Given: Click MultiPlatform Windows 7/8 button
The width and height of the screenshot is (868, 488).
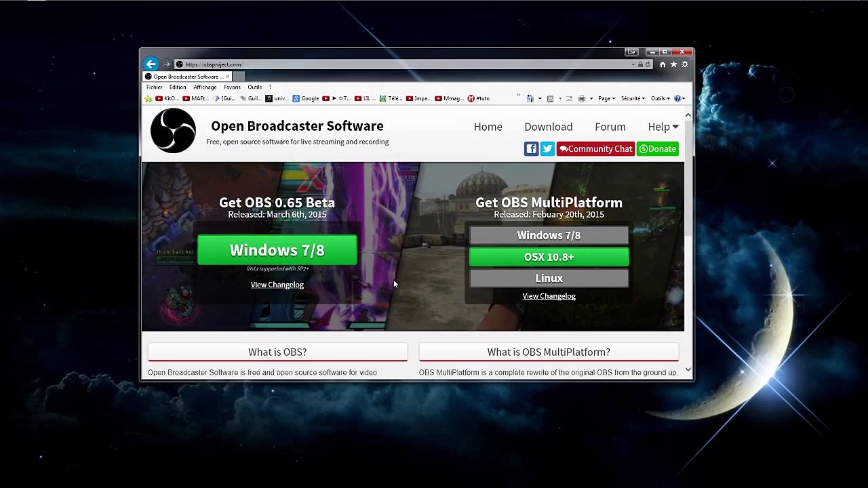Looking at the screenshot, I should [x=549, y=235].
